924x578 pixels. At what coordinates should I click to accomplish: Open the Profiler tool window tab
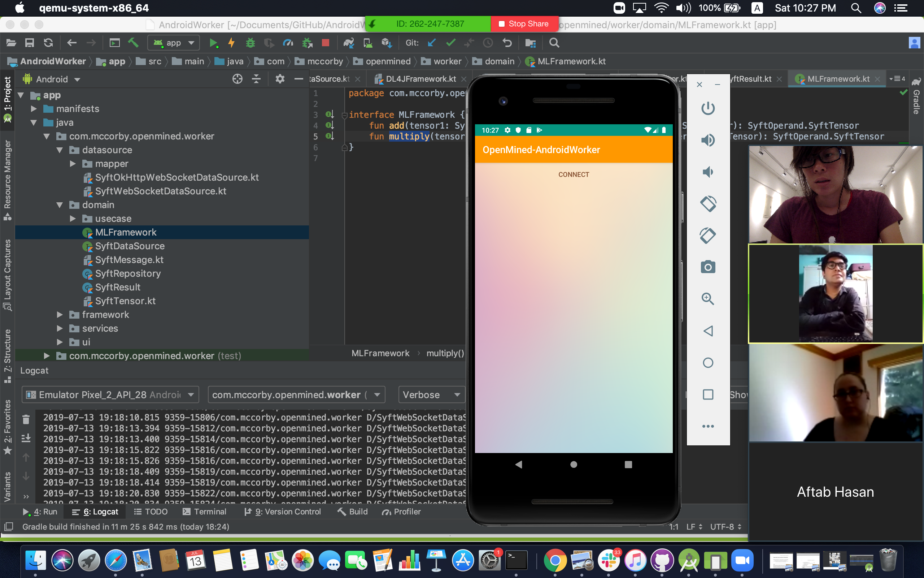(x=401, y=512)
